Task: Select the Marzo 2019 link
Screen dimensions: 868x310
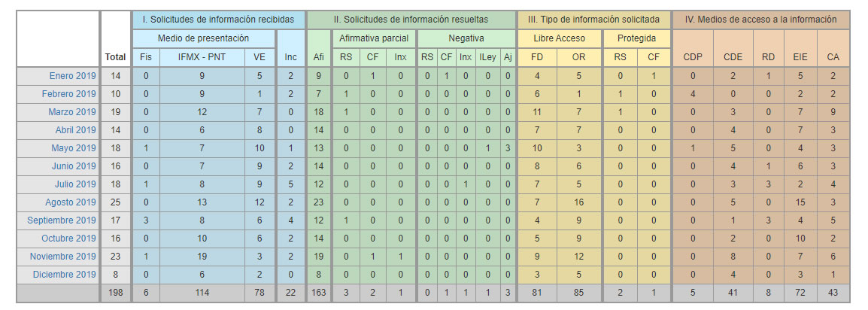Action: coord(73,112)
